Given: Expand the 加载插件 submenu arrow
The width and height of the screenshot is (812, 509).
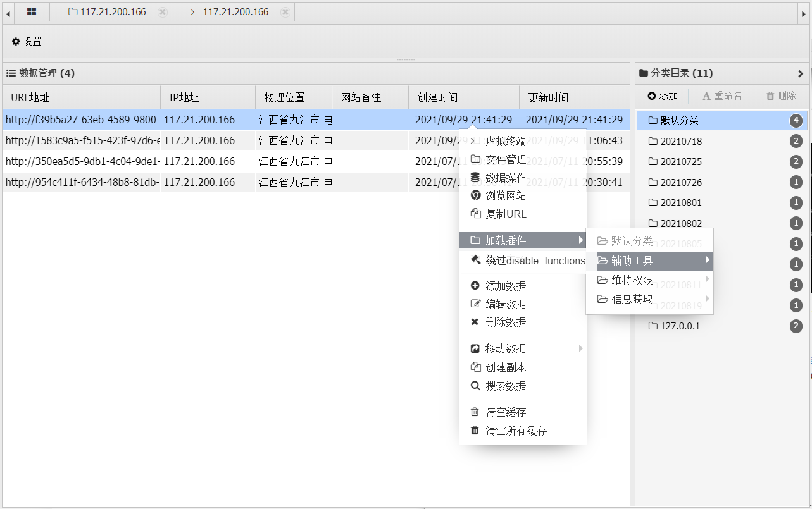Looking at the screenshot, I should pos(580,240).
